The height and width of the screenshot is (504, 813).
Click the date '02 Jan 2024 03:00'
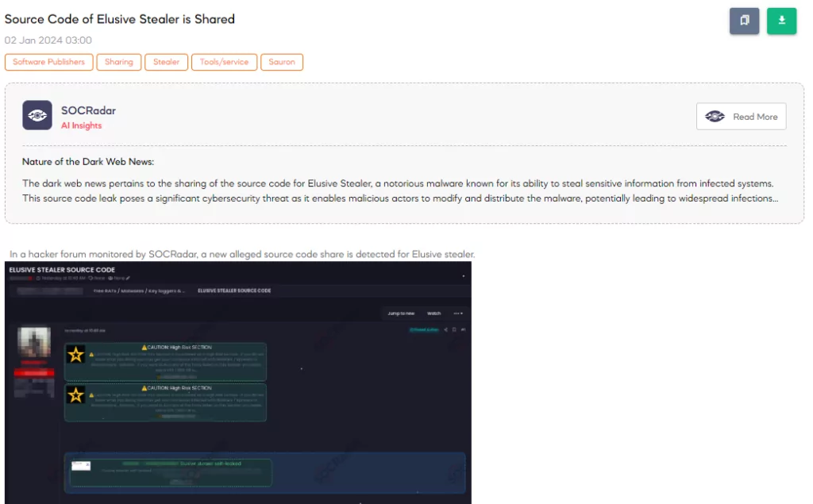(48, 40)
